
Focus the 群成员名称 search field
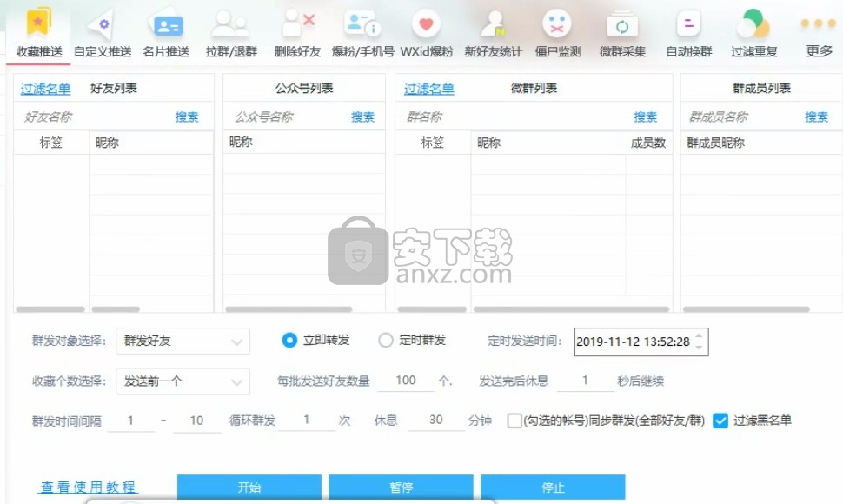742,116
